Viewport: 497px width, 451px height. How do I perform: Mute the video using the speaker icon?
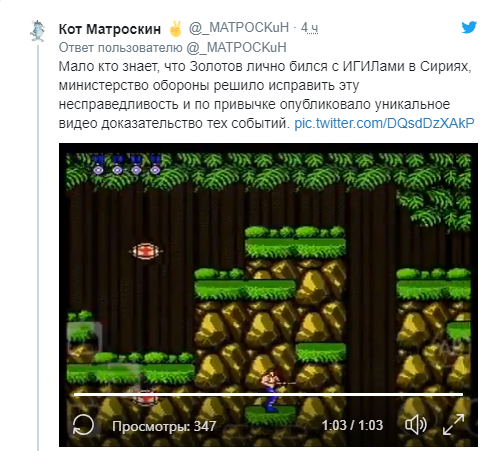416,425
